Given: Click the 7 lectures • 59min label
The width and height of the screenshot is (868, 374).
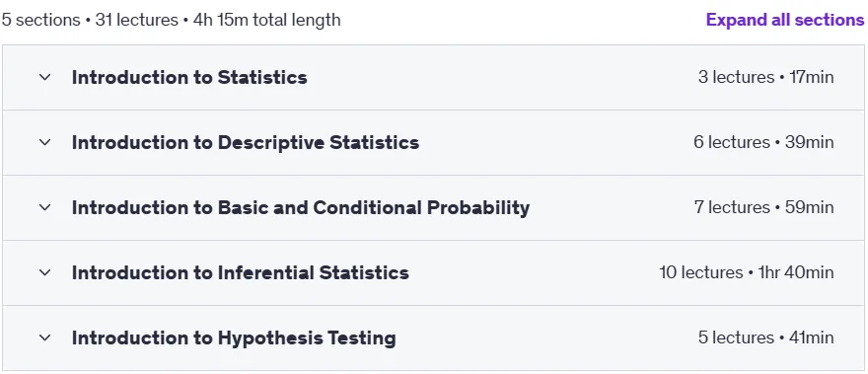Looking at the screenshot, I should pos(763,207).
